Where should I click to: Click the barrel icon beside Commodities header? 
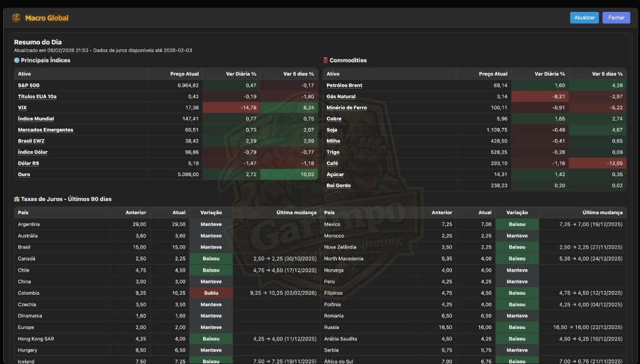coord(324,60)
